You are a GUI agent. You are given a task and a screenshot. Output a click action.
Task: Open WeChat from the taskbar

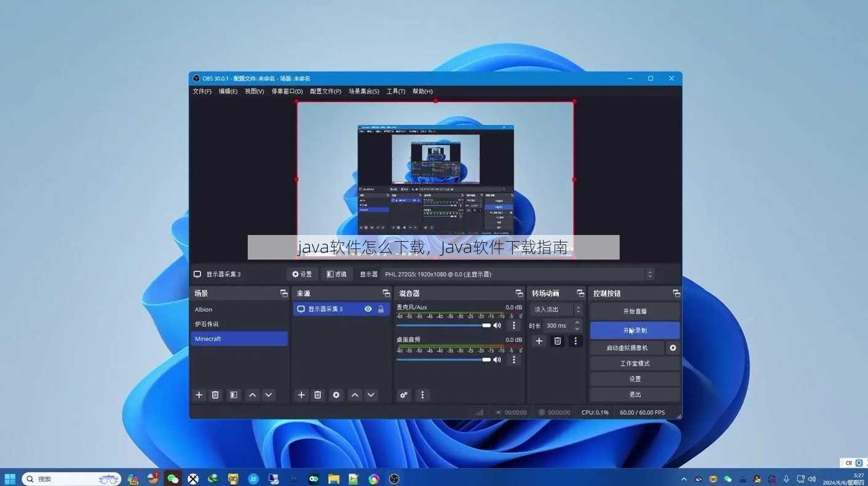pos(173,479)
